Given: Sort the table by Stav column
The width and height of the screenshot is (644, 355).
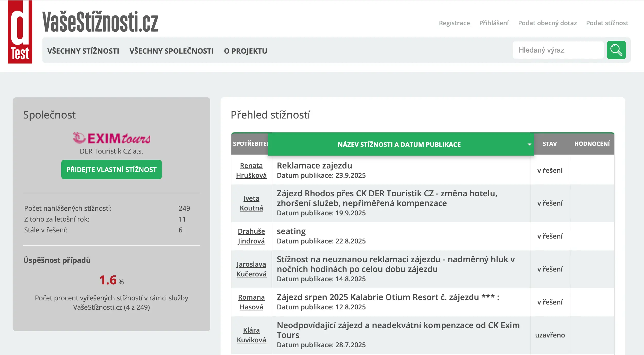Looking at the screenshot, I should coord(550,144).
